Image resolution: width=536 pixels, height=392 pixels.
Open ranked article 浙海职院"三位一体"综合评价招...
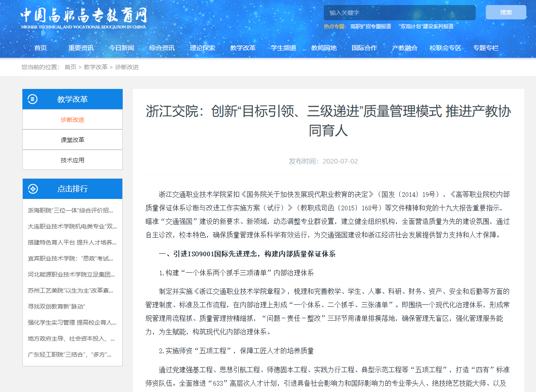click(70, 210)
